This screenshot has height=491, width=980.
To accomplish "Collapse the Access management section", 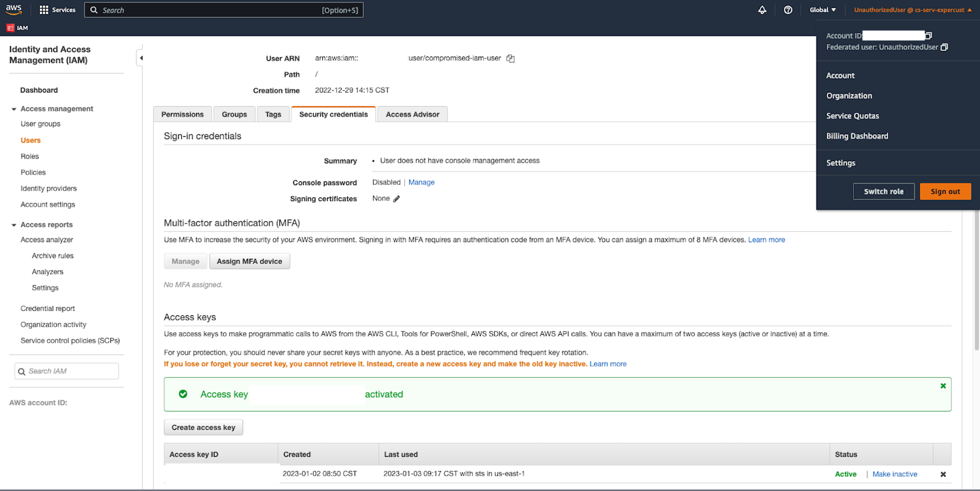I will [x=14, y=109].
